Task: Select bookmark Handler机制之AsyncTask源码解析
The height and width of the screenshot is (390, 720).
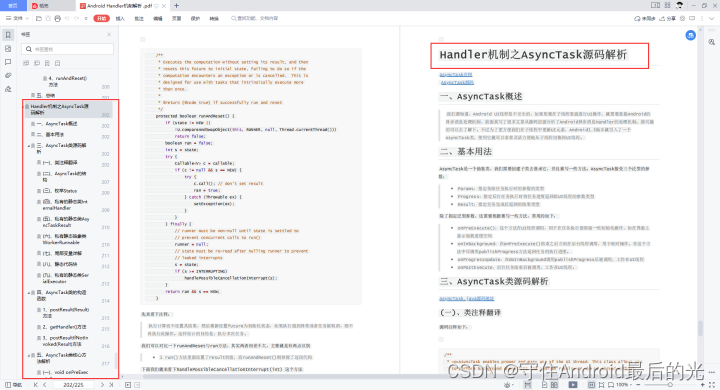Action: [x=68, y=109]
